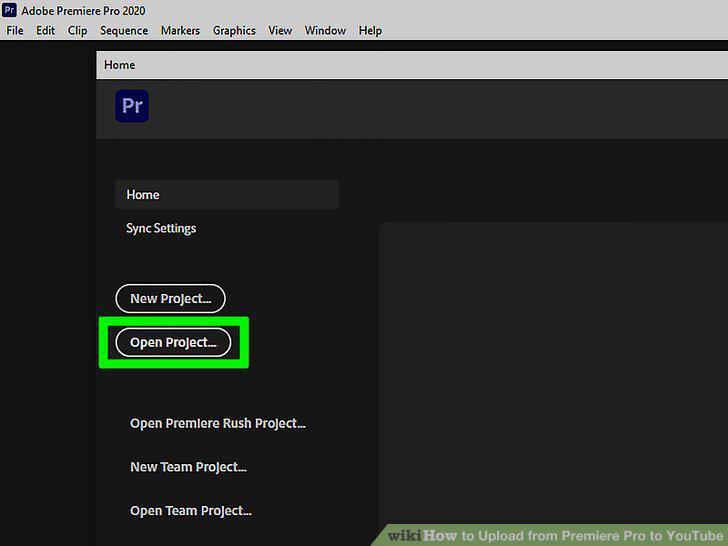
Task: Open the Sequence menu
Action: (124, 31)
